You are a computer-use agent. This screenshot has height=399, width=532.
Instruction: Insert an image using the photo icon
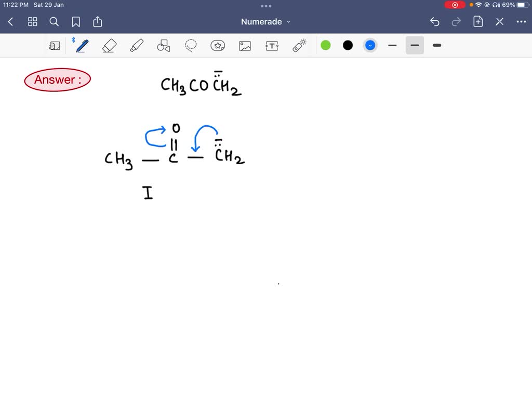[245, 45]
